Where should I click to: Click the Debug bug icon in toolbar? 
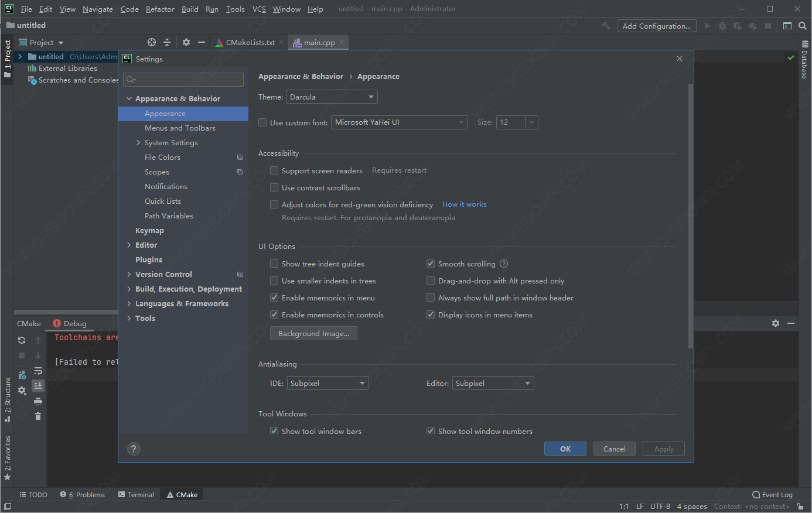(722, 26)
